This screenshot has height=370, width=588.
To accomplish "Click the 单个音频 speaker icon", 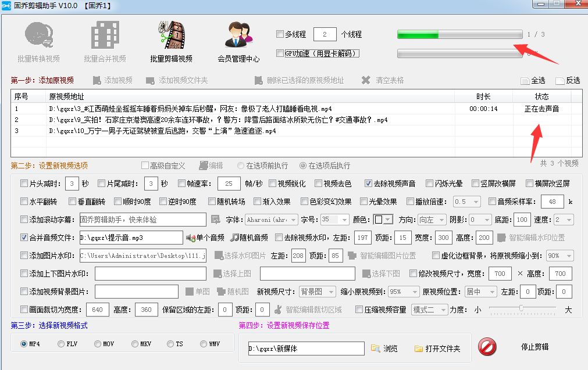I will (x=191, y=238).
